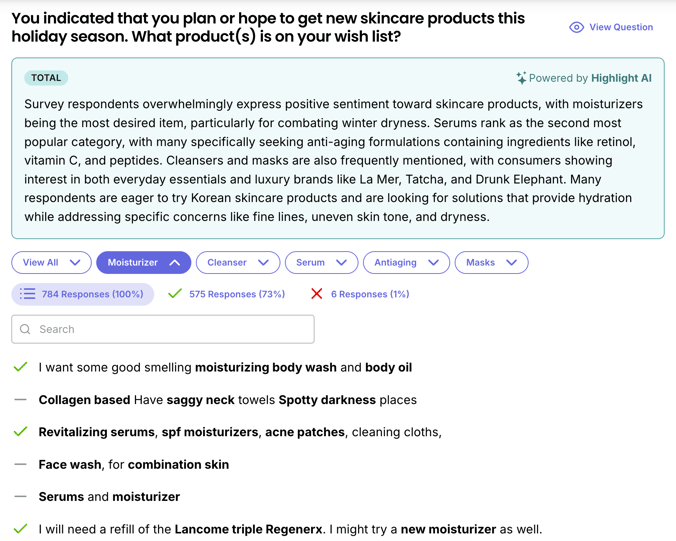Click the red X beside 6 Responses
Image resolution: width=676 pixels, height=541 pixels.
pyautogui.click(x=317, y=294)
